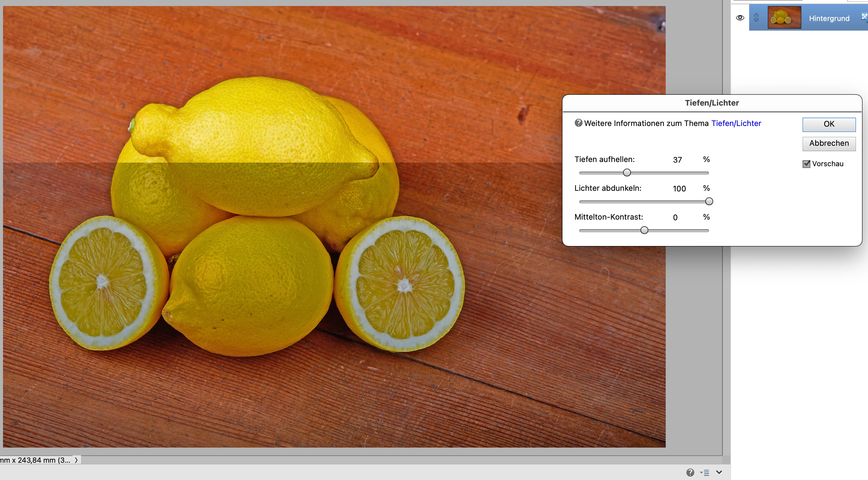Disable the Vorschau preview checkbox
Image resolution: width=868 pixels, height=480 pixels.
pyautogui.click(x=806, y=164)
